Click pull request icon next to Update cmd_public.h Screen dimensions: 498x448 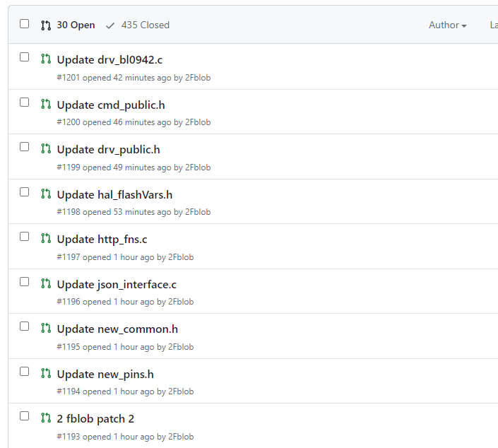[46, 104]
